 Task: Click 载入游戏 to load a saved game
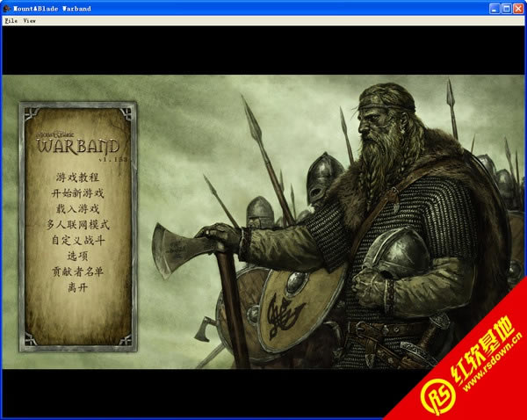tap(78, 209)
